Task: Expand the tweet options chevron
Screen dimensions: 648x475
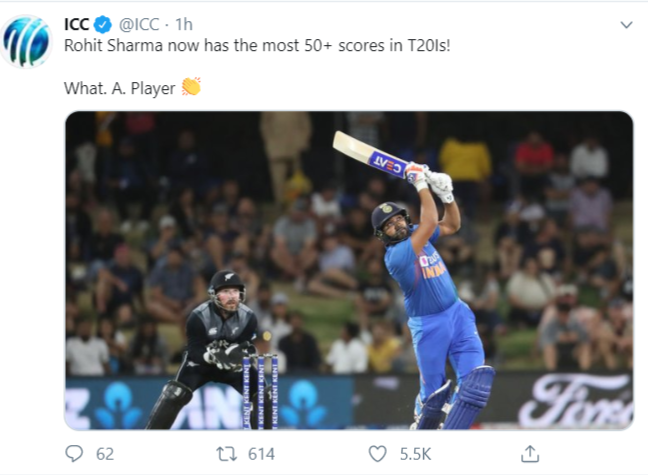Action: pyautogui.click(x=627, y=25)
